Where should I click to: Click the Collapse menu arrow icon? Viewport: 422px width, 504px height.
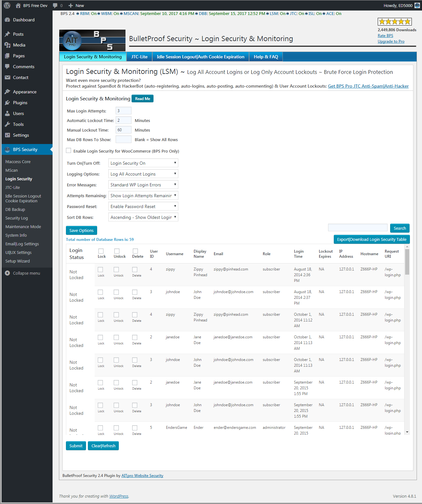click(8, 273)
